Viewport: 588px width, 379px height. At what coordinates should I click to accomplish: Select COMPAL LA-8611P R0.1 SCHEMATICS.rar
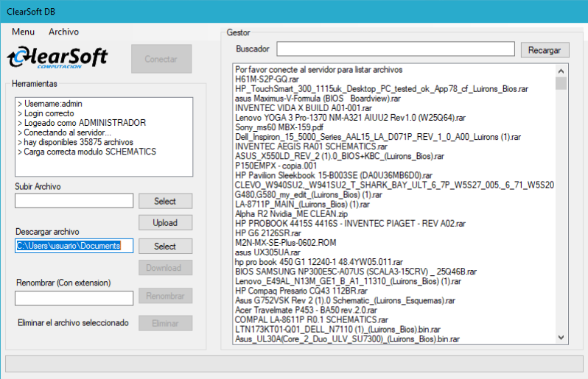[x=312, y=320]
